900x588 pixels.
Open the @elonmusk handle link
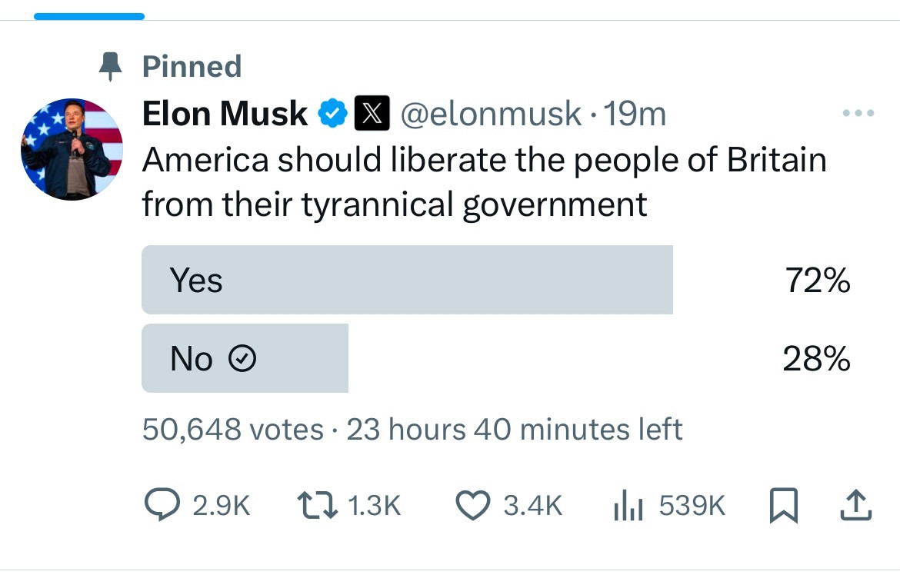491,114
